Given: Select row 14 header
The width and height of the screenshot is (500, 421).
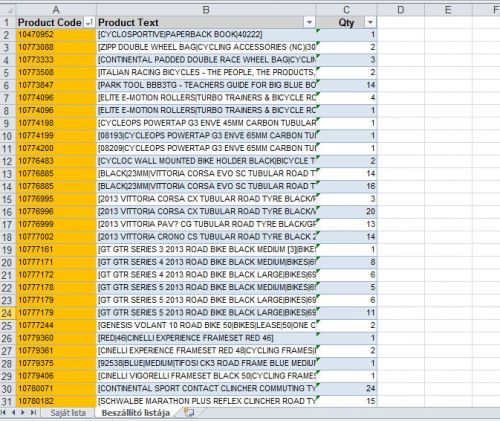Looking at the screenshot, I should point(8,186).
